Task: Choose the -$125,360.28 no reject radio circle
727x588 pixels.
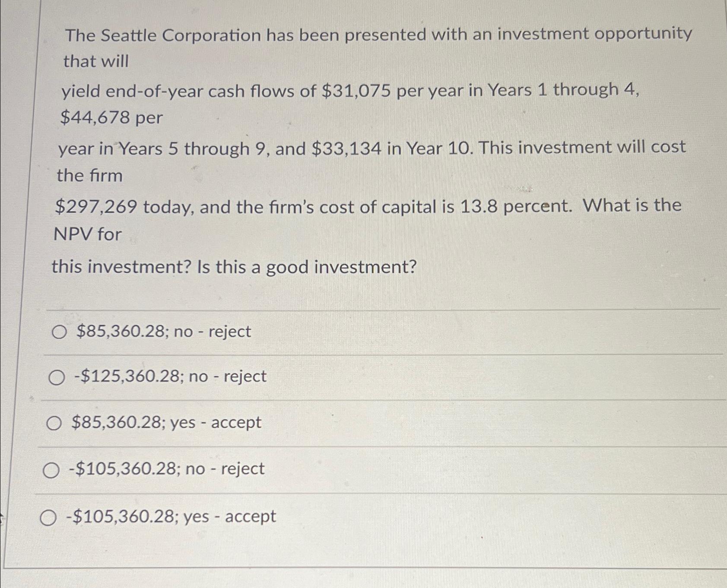Action: [56, 378]
